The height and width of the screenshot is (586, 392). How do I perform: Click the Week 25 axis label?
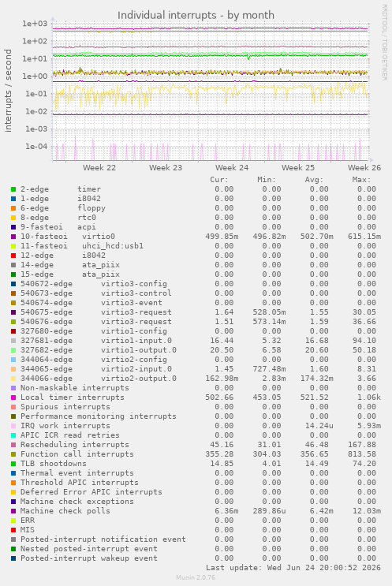(298, 167)
